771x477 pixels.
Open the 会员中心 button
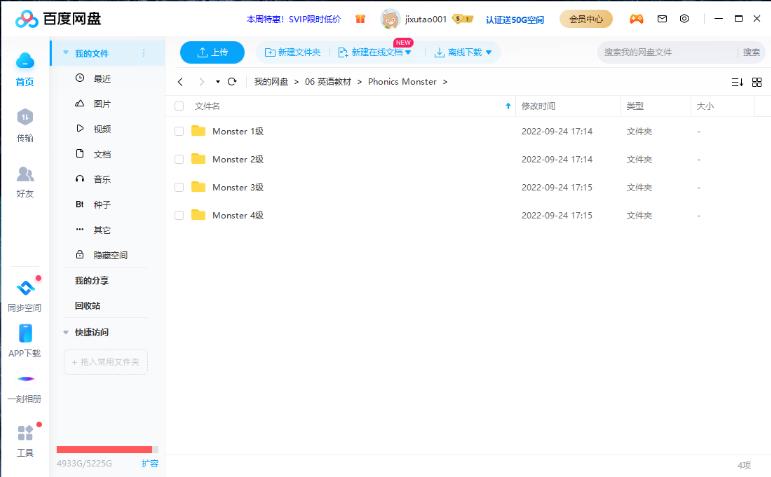[586, 19]
